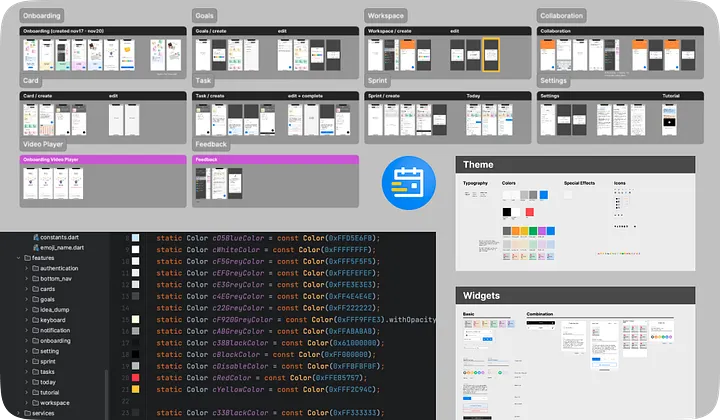This screenshot has width=720, height=420.
Task: Click the authentication folder icon
Action: tap(35, 268)
